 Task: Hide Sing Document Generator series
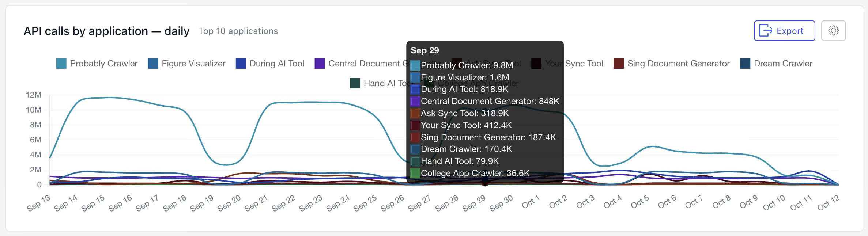coord(671,64)
